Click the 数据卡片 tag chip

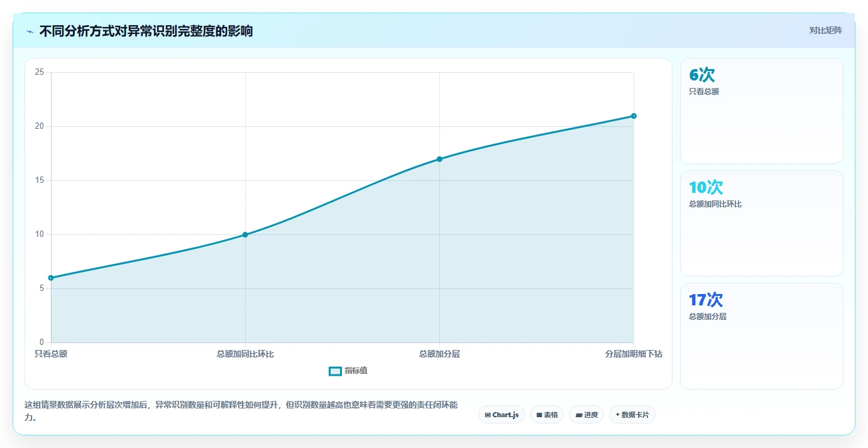click(x=632, y=415)
